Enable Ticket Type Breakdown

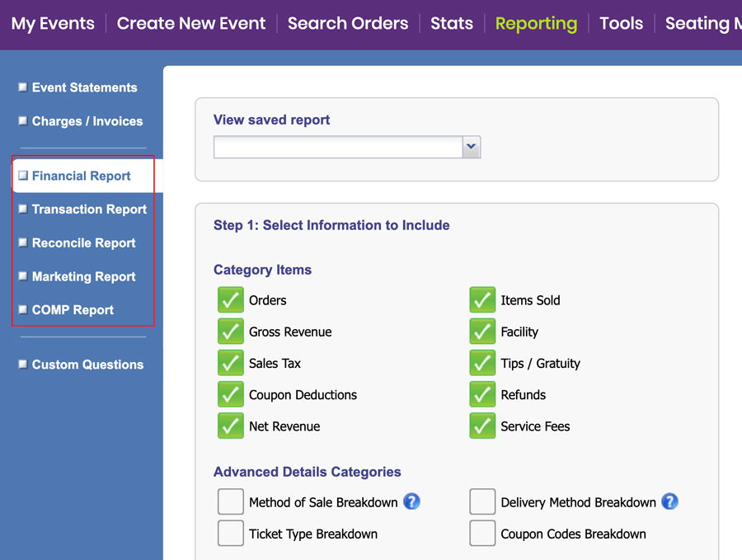[x=231, y=534]
